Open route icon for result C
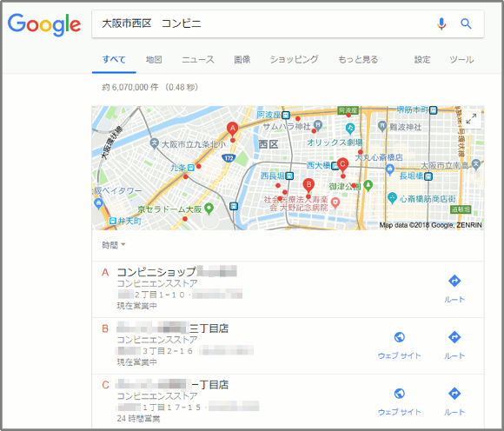Screen dimensions: 504x431 [x=454, y=394]
